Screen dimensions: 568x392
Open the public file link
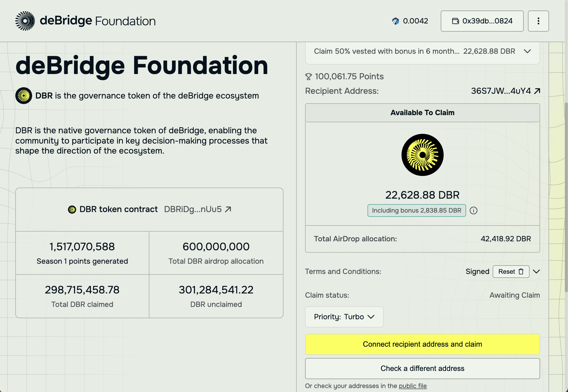(413, 386)
